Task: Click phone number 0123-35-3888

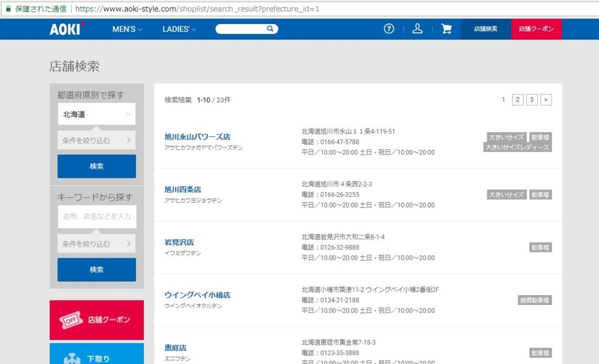Action: [340, 353]
